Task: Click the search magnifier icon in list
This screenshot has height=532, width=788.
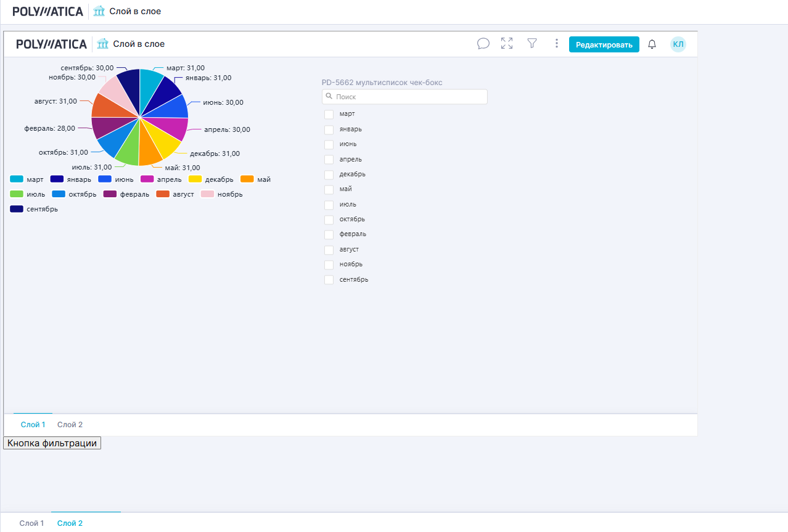Action: click(329, 97)
